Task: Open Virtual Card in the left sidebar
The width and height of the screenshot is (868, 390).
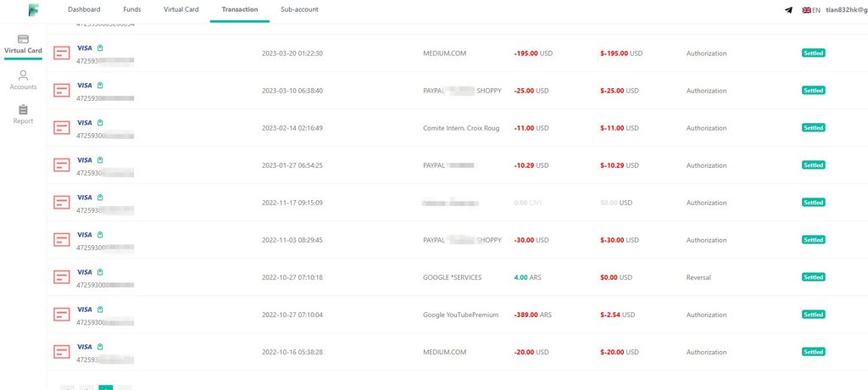Action: point(23,45)
